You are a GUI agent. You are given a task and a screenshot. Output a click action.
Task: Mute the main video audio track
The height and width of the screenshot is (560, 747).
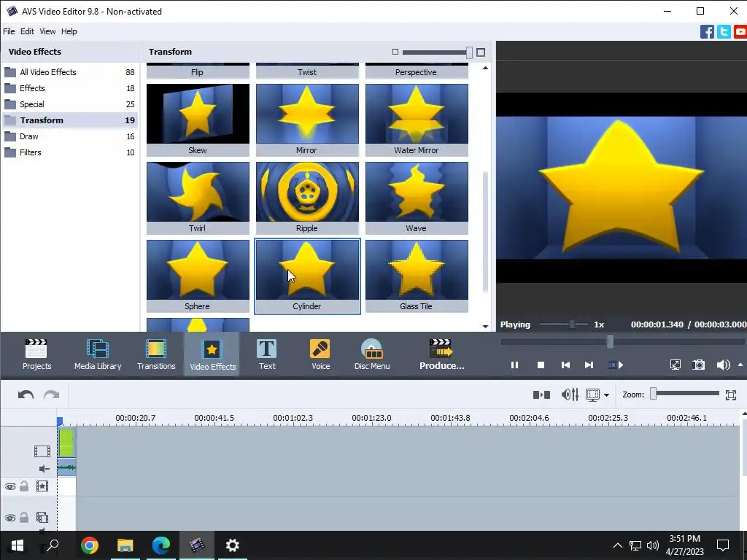pos(44,469)
